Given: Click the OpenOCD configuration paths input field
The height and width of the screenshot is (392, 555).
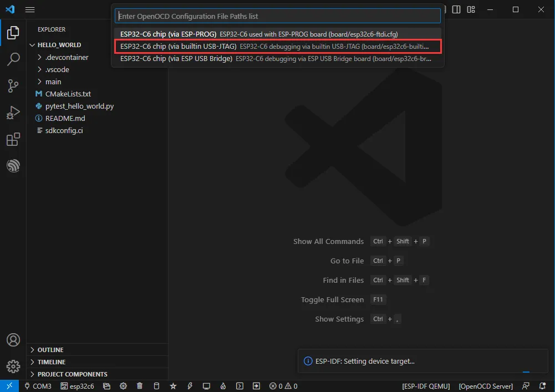Looking at the screenshot, I should [x=277, y=16].
